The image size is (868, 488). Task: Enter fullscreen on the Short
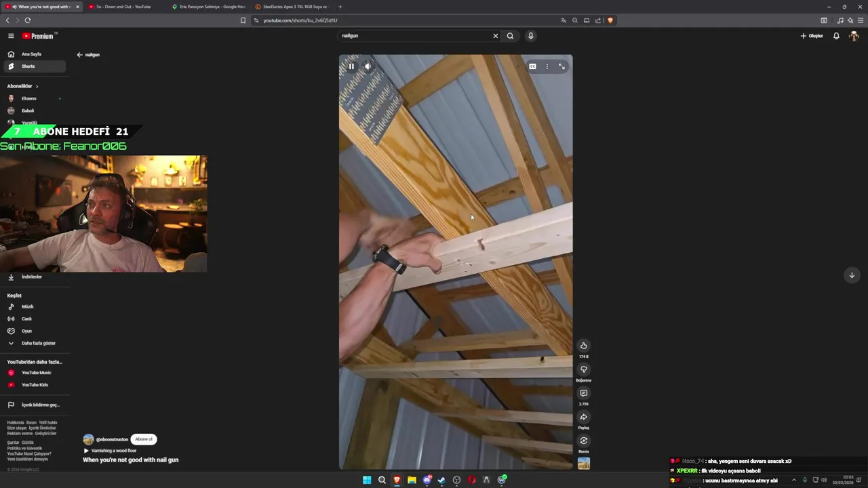pyautogui.click(x=561, y=66)
